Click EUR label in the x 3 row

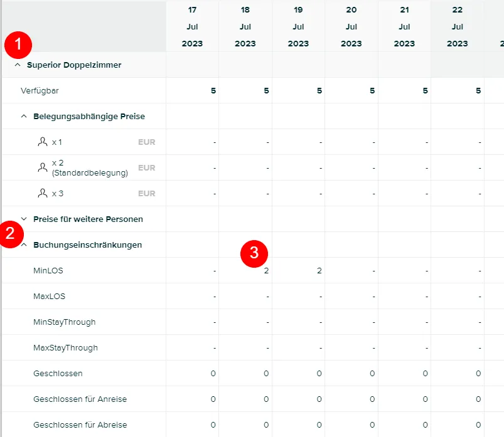(147, 193)
